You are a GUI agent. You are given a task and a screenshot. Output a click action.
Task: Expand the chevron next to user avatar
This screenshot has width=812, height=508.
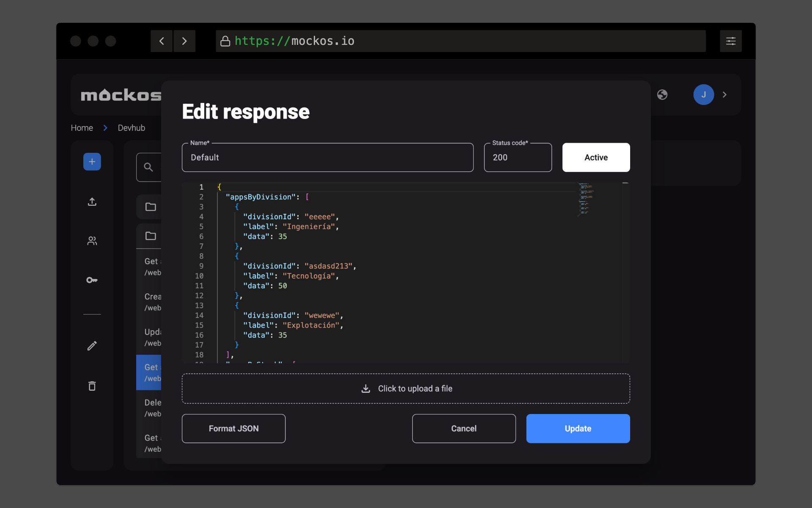(724, 95)
